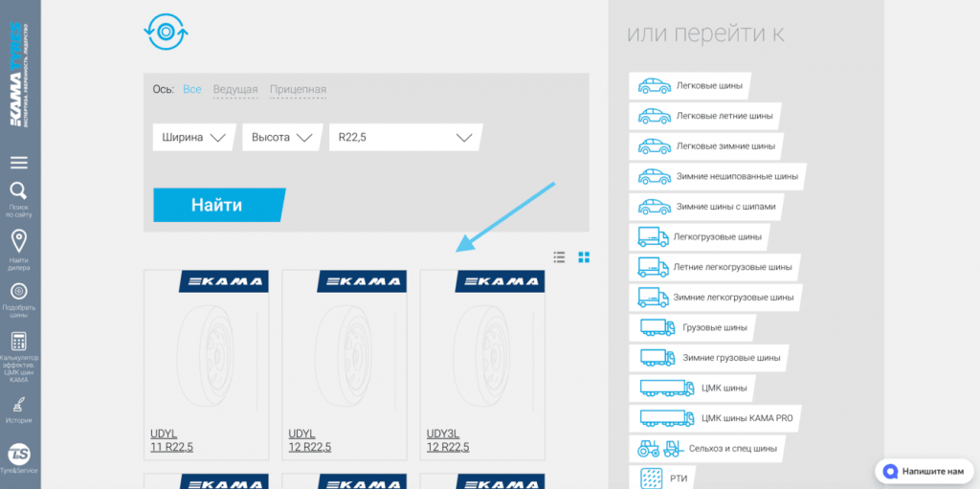Go to Легкогрузовые шины category
Viewport: 980px width, 489px height.
(700, 237)
